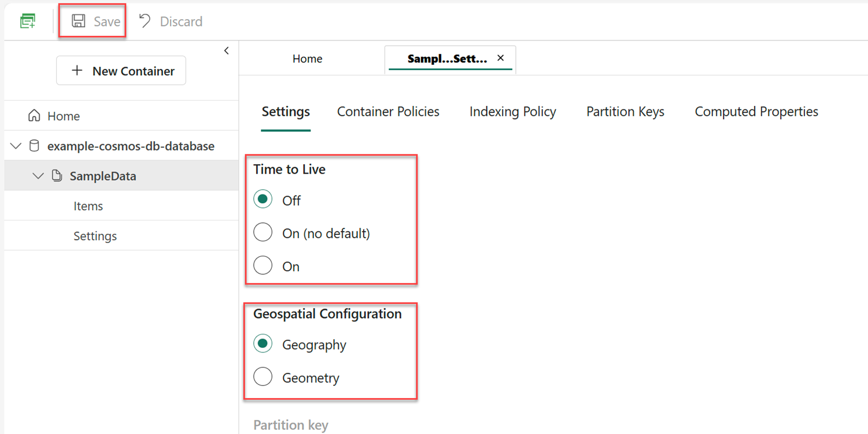This screenshot has height=434, width=868.
Task: Click the example-cosmos-db-database cylinder icon
Action: point(34,146)
